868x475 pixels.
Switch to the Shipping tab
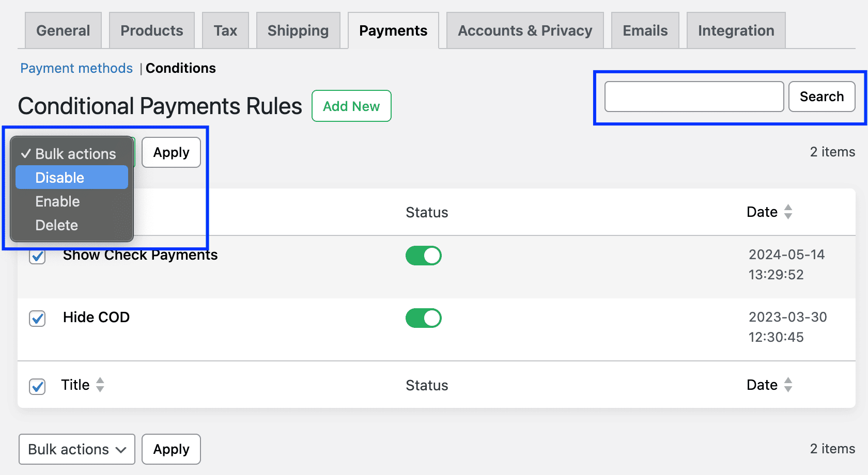(298, 30)
